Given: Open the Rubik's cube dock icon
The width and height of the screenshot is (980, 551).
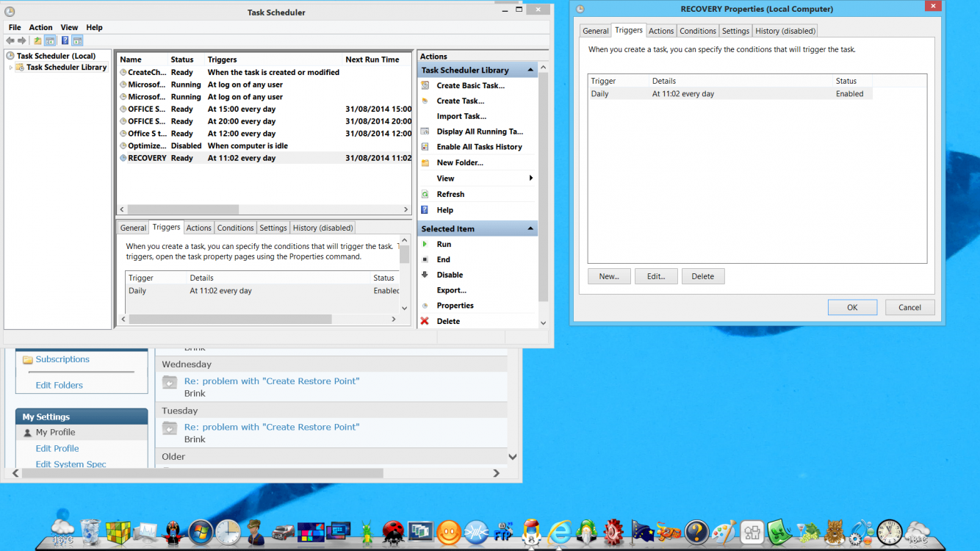Looking at the screenshot, I should [x=118, y=531].
